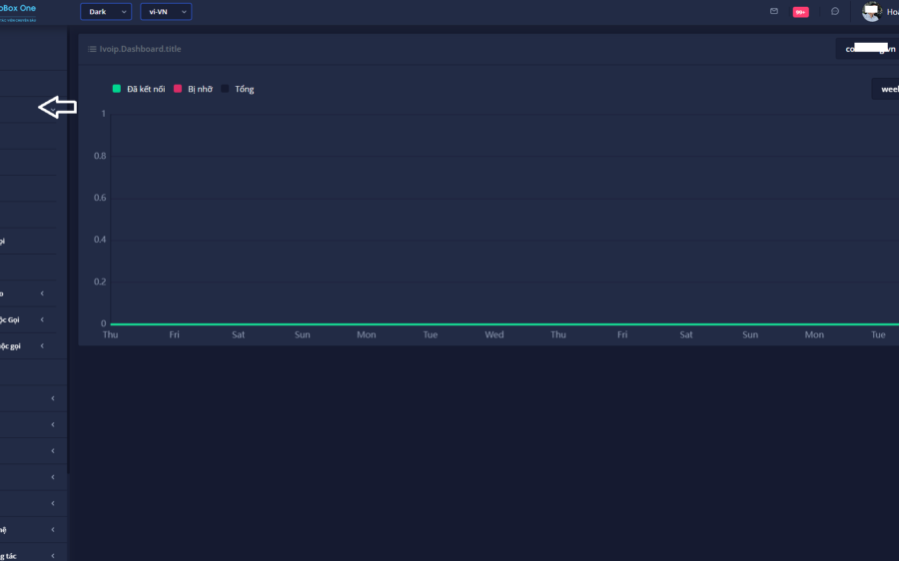Open the Dark theme dropdown
The width and height of the screenshot is (899, 561).
coord(105,12)
